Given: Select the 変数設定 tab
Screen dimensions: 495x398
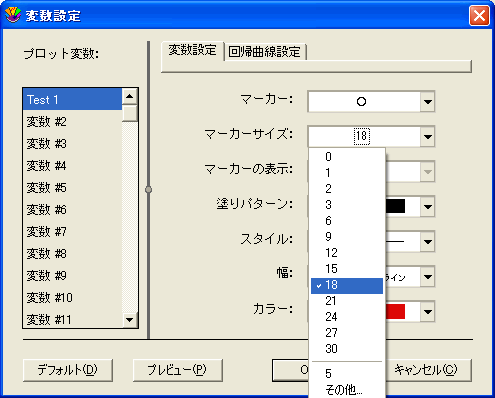Looking at the screenshot, I should tap(192, 51).
